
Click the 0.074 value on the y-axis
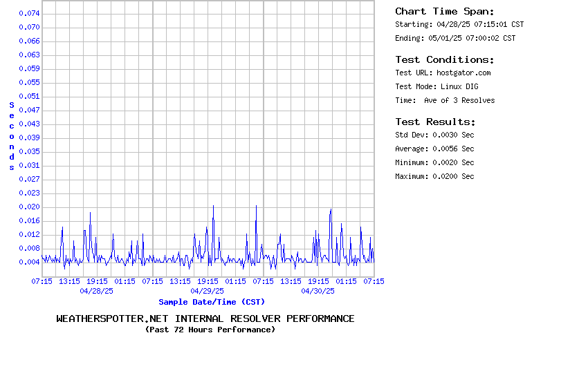tap(29, 13)
